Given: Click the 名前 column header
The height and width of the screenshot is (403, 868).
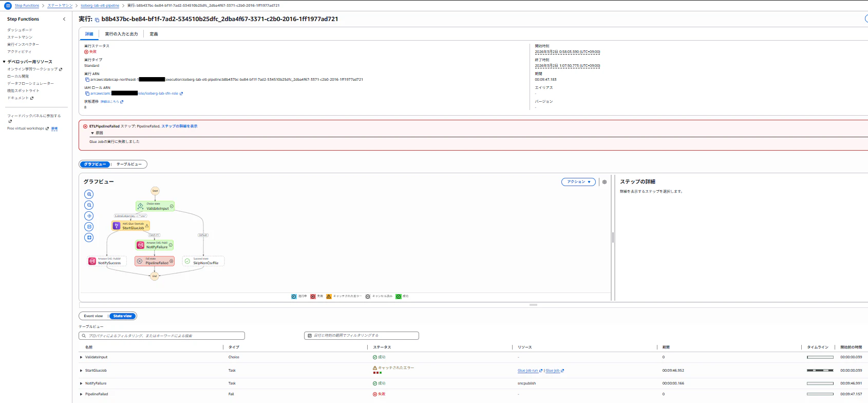Looking at the screenshot, I should point(89,347).
